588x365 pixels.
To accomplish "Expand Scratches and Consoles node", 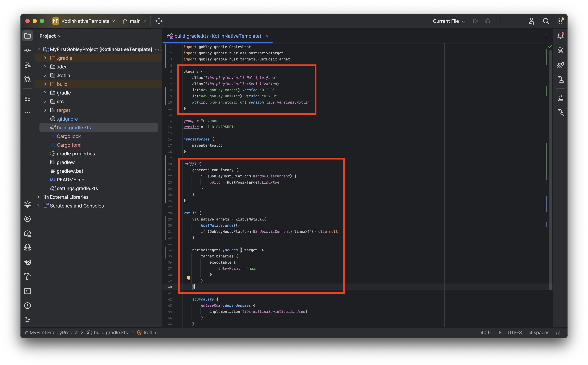I will click(38, 206).
